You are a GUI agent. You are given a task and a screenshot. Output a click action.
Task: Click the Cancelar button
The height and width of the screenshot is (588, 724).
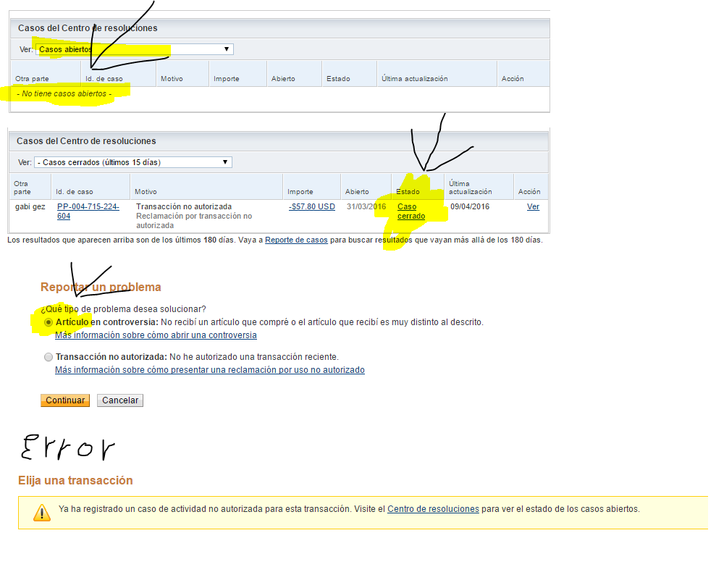120,400
